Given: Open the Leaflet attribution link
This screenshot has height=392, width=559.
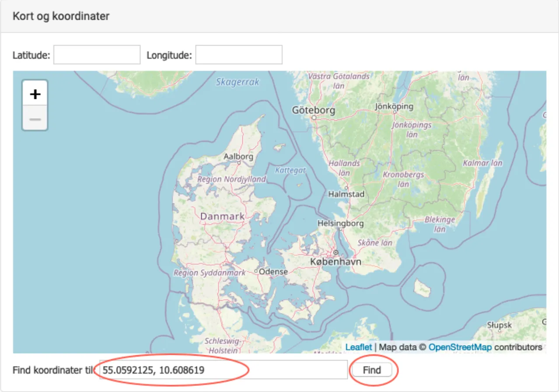Looking at the screenshot, I should pos(359,347).
